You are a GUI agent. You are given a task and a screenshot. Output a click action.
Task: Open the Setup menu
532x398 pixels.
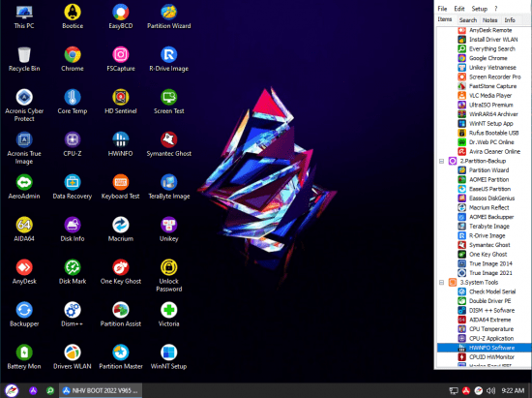tap(479, 9)
